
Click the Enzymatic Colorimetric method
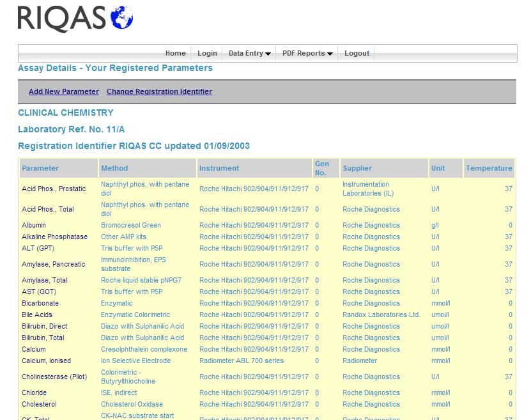tap(135, 315)
